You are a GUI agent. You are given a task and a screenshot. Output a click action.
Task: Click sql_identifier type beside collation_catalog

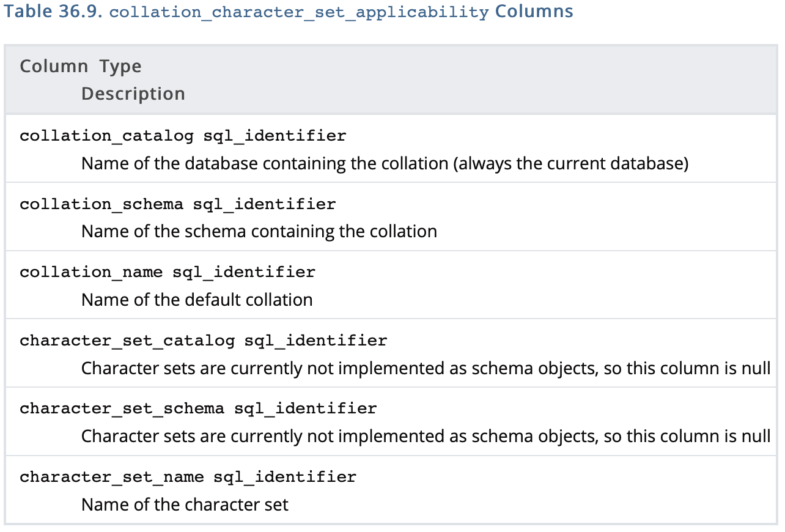point(275,136)
